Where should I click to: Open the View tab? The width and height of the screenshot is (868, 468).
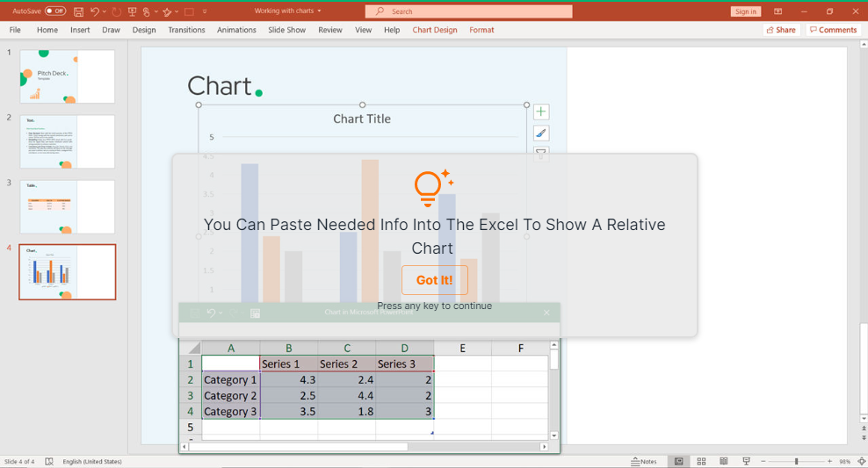tap(363, 30)
